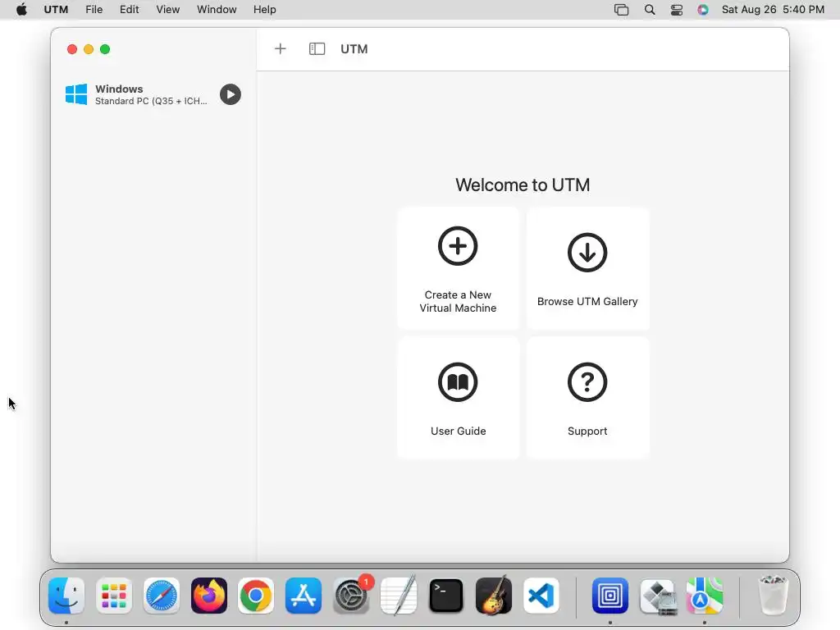Click the Welcome to UTM heading
The width and height of the screenshot is (840, 630).
tap(523, 185)
